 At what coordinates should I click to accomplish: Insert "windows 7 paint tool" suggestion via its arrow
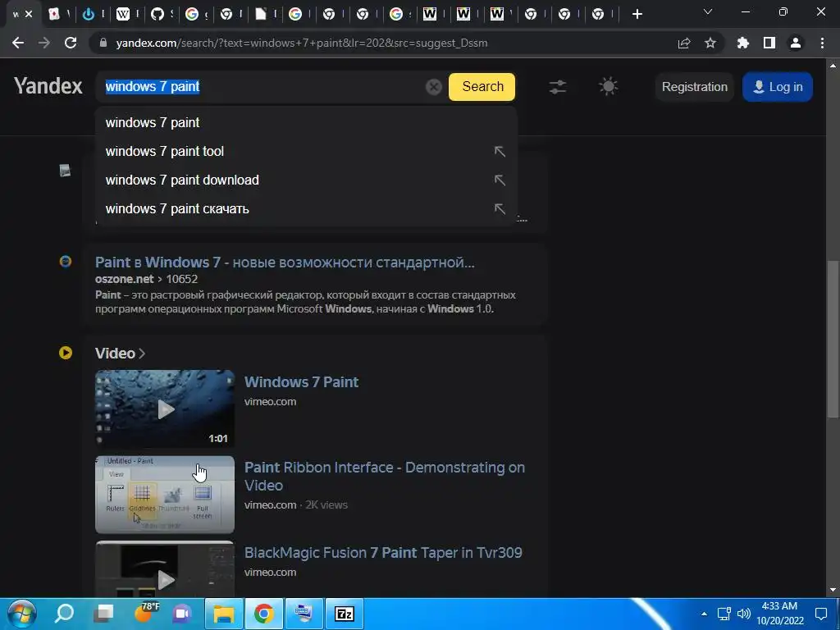(x=500, y=152)
